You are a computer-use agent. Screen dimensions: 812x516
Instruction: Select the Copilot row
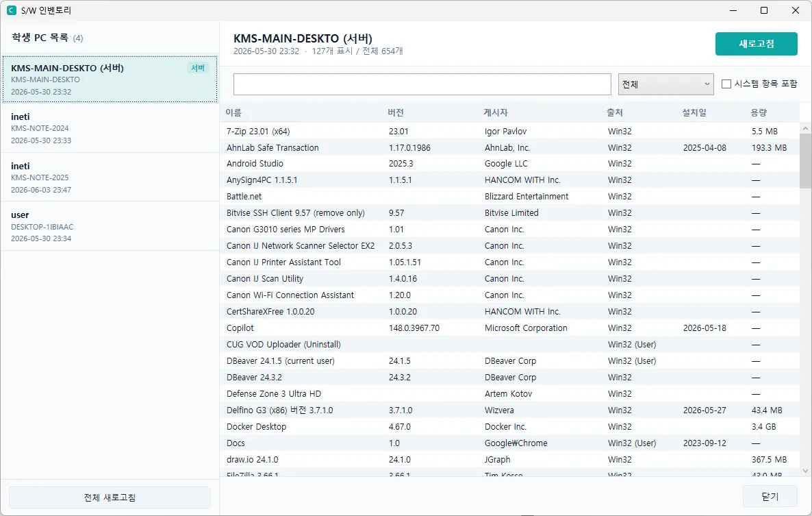[510, 328]
